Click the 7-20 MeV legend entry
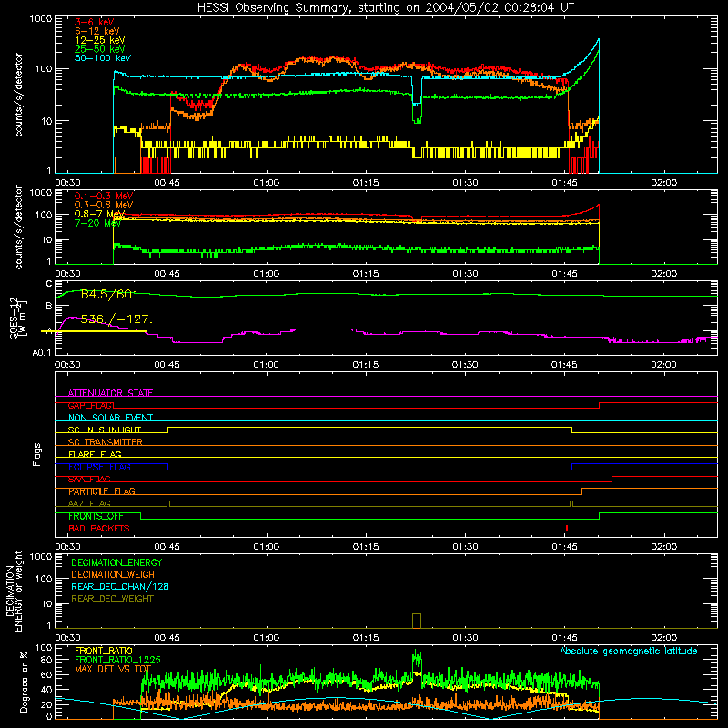728x728 pixels. (97, 223)
